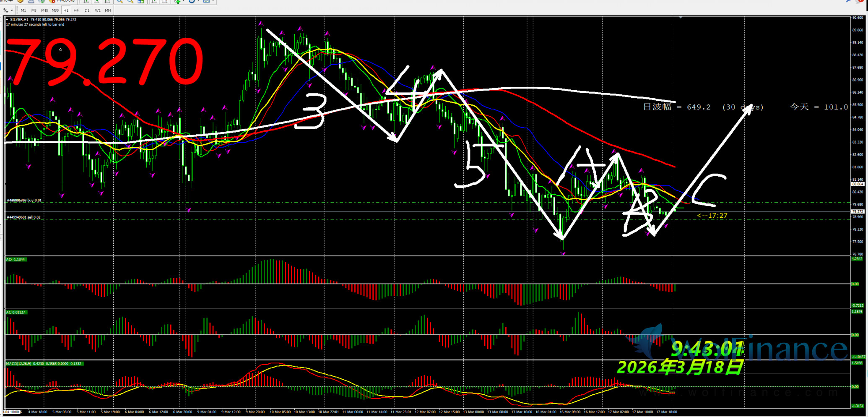
Task: Click the tile windows icon
Action: tap(141, 1)
